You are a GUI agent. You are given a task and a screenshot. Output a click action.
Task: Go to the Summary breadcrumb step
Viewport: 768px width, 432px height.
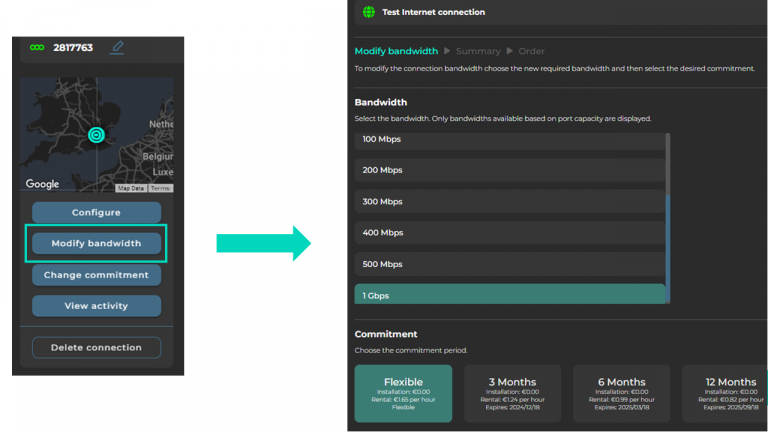(x=478, y=51)
